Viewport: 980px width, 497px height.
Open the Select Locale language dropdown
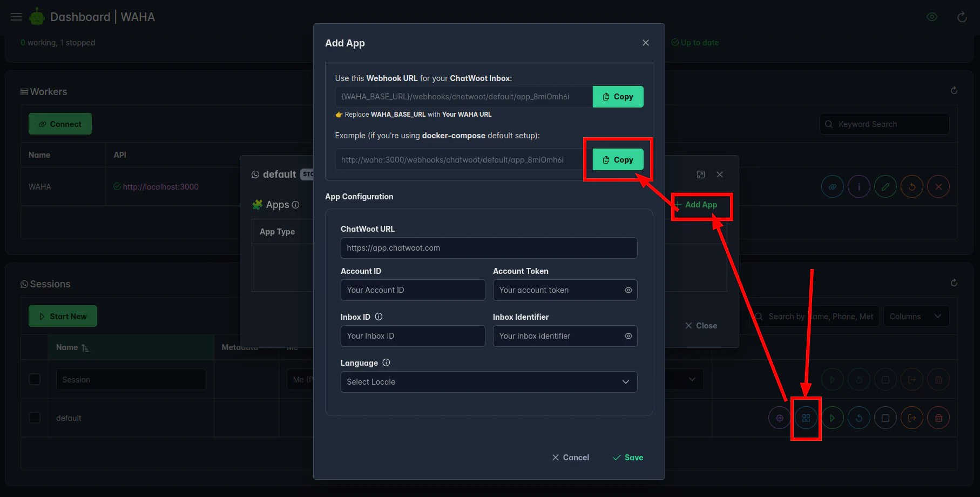[x=489, y=382]
